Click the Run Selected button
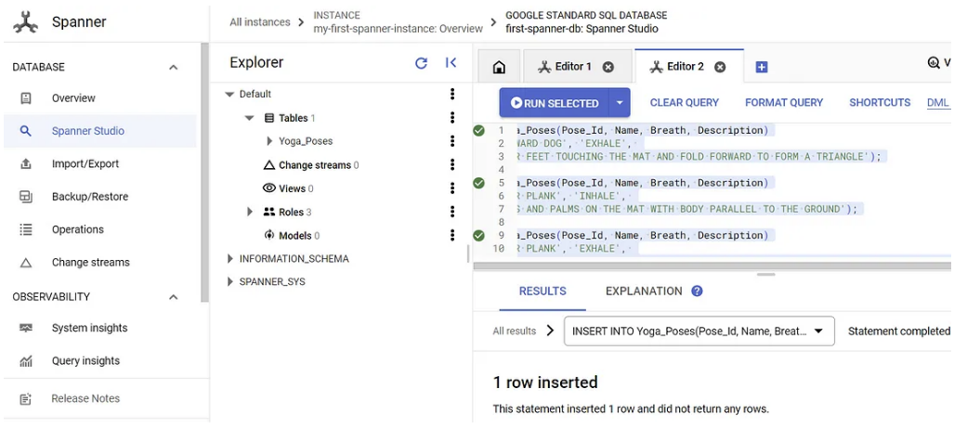This screenshot has height=441, width=980. coord(555,103)
